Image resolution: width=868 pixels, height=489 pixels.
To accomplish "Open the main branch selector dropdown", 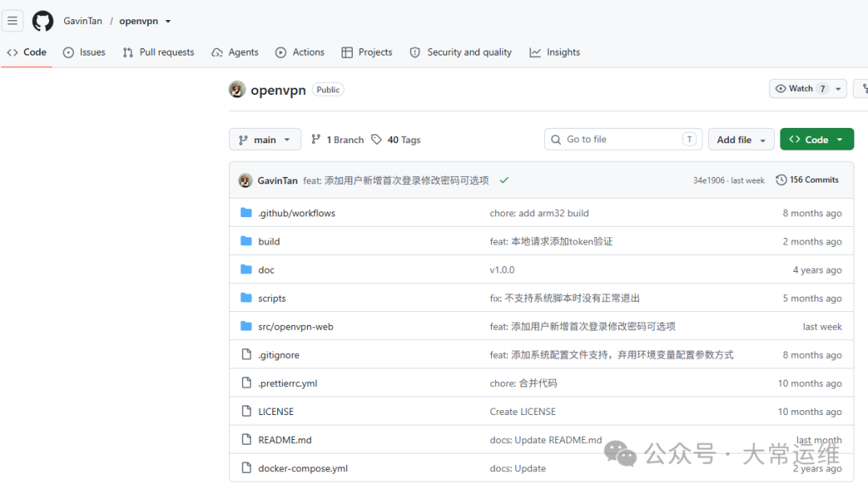I will pos(265,140).
